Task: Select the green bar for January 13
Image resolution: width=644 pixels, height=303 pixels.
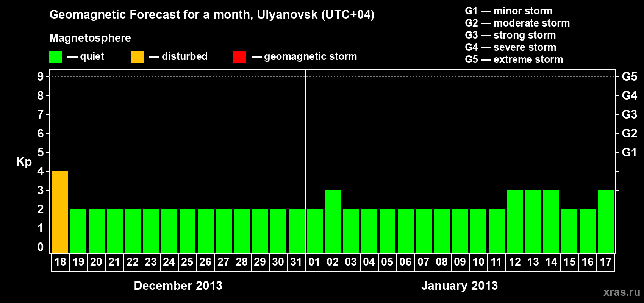Action: tap(533, 221)
